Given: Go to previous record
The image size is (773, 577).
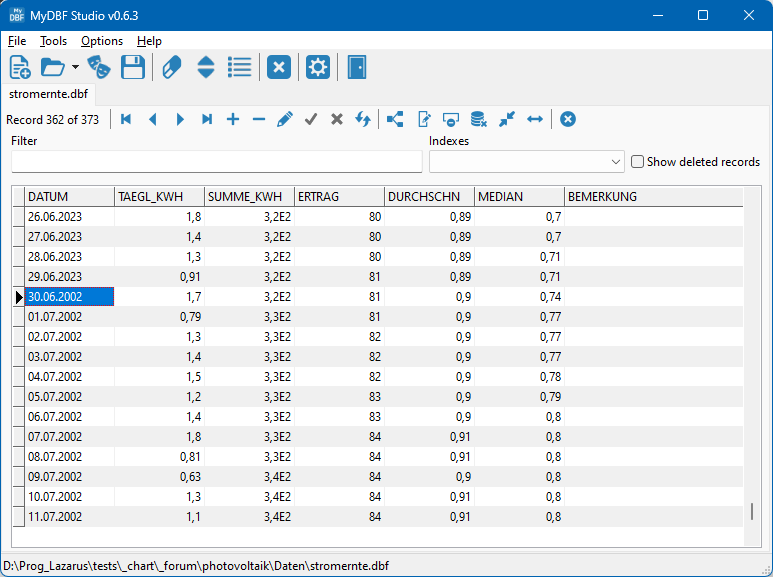Looking at the screenshot, I should 153,119.
